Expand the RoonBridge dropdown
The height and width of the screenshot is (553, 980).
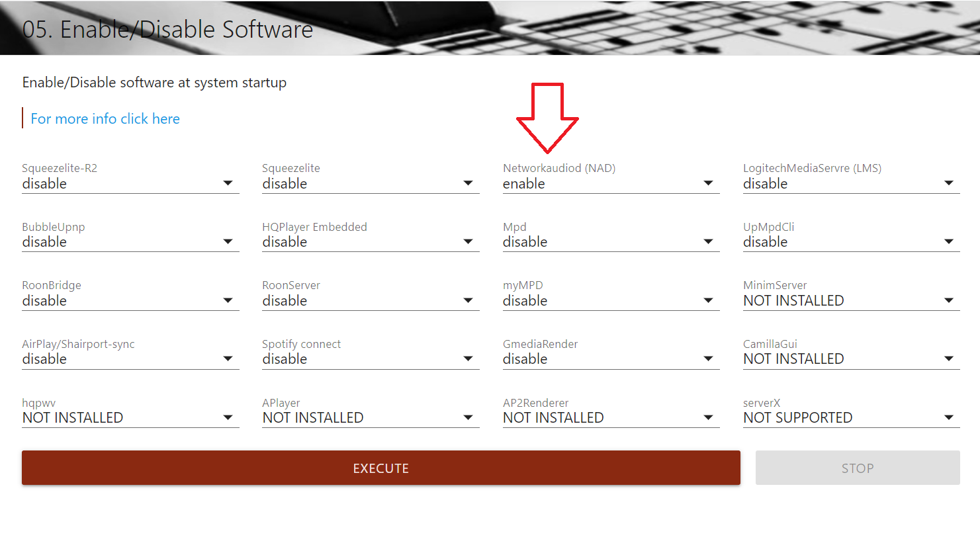pos(130,301)
